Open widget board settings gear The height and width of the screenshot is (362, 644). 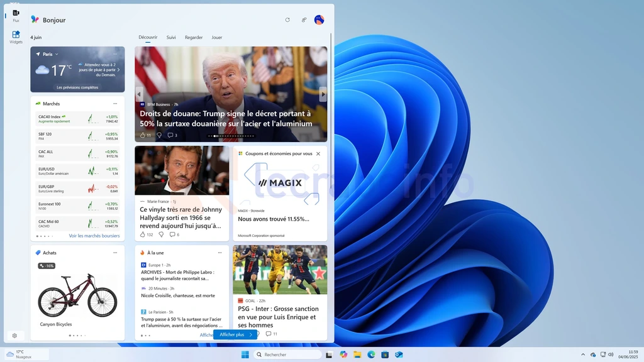(x=15, y=336)
